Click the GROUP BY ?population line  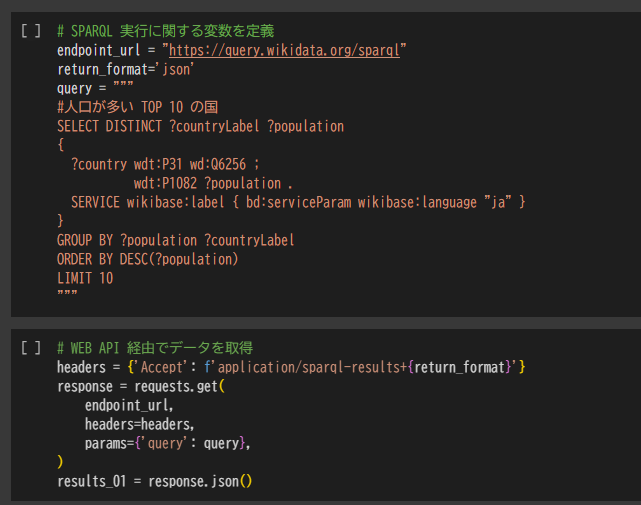175,240
